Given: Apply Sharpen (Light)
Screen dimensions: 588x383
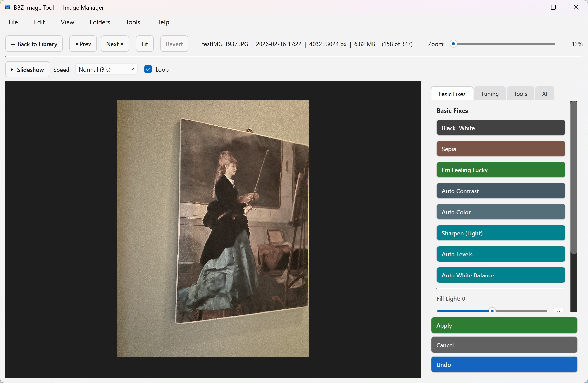Looking at the screenshot, I should (x=501, y=233).
